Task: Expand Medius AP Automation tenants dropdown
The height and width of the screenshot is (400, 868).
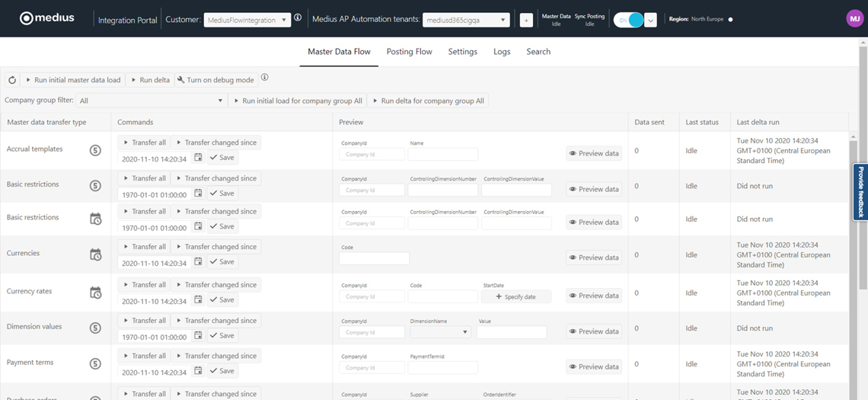Action: point(466,21)
